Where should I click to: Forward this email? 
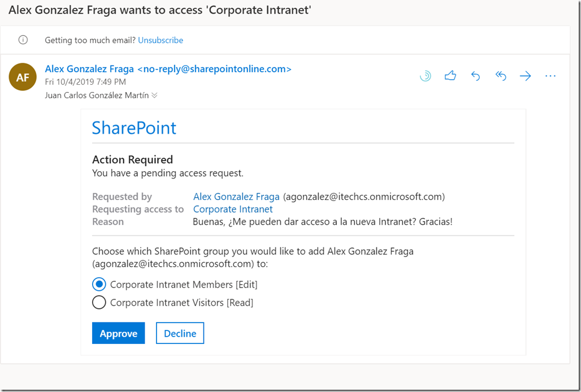click(x=525, y=75)
